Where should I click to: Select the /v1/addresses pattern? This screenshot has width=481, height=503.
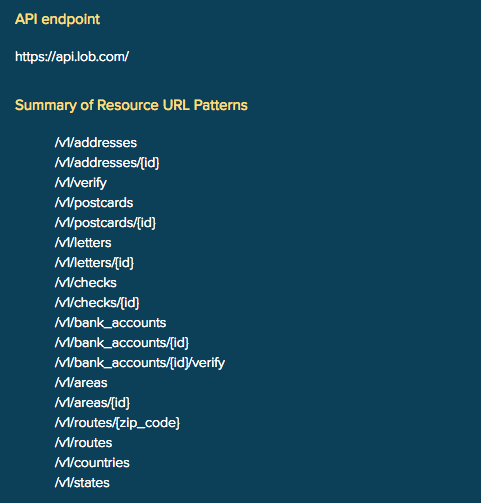96,143
